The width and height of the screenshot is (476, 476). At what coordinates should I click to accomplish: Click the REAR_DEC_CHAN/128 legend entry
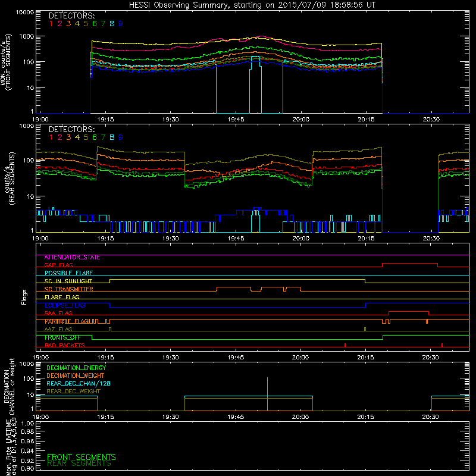point(79,384)
